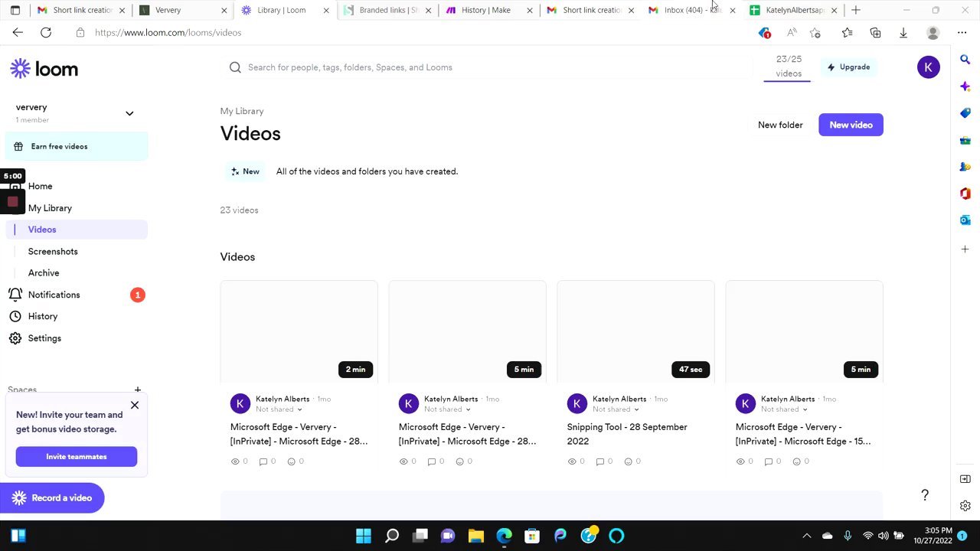
Task: Open Microsoft Edge from taskbar
Action: click(x=504, y=536)
